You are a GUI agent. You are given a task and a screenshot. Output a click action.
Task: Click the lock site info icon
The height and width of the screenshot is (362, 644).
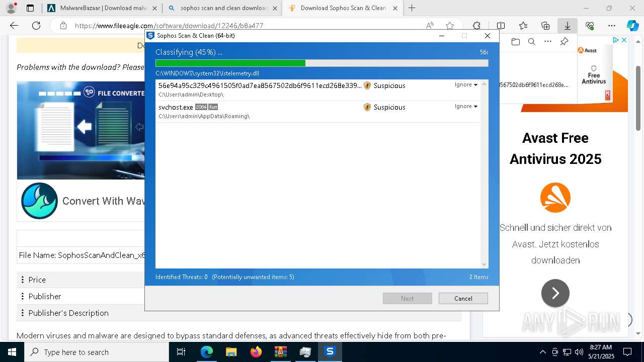click(63, 26)
